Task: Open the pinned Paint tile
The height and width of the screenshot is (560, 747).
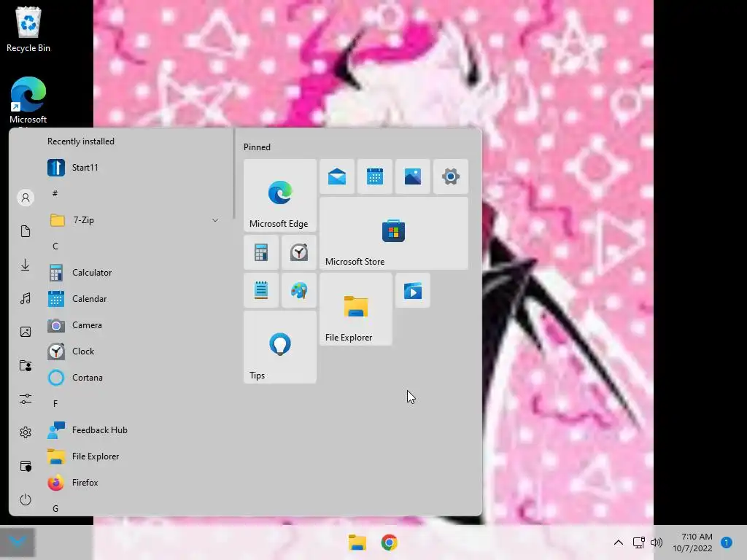Action: click(x=298, y=290)
